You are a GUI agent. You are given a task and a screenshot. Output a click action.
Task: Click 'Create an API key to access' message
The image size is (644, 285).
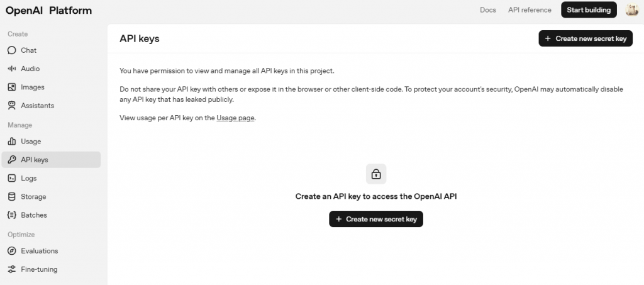pos(376,196)
